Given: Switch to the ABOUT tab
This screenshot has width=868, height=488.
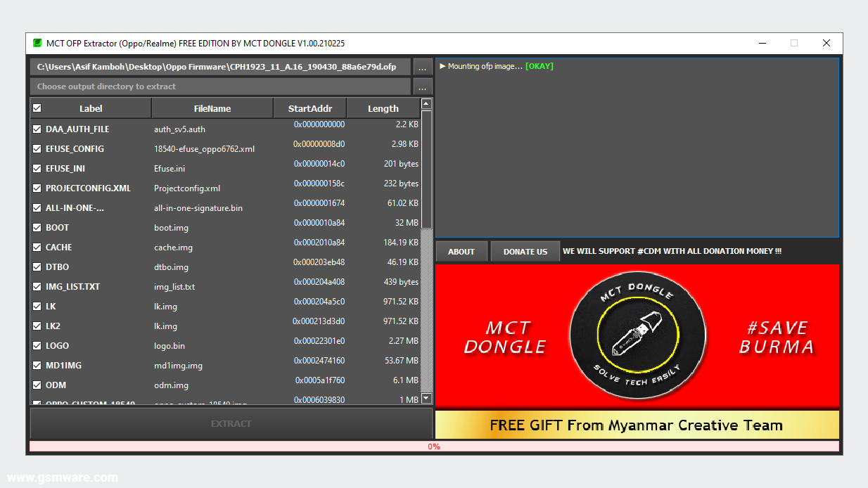Looking at the screenshot, I should tap(461, 250).
